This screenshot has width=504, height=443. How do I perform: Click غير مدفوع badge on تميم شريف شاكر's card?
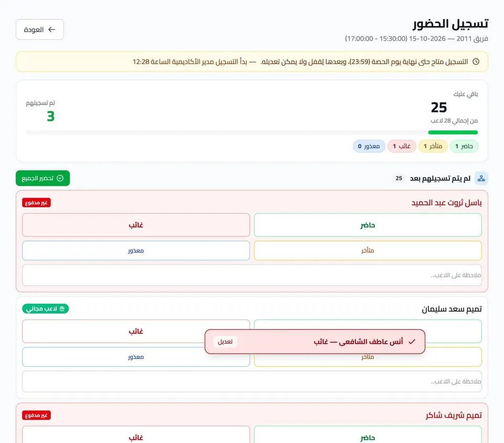pyautogui.click(x=36, y=415)
